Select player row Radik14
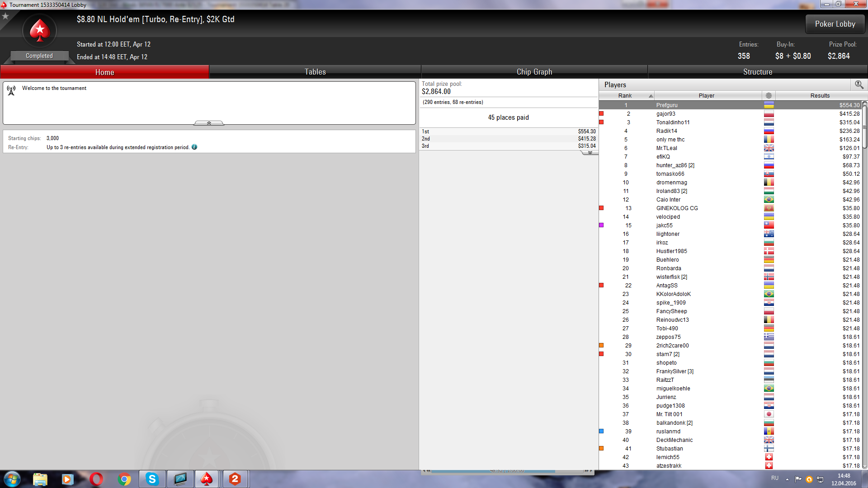Screen dimensions: 868x488 [731, 131]
